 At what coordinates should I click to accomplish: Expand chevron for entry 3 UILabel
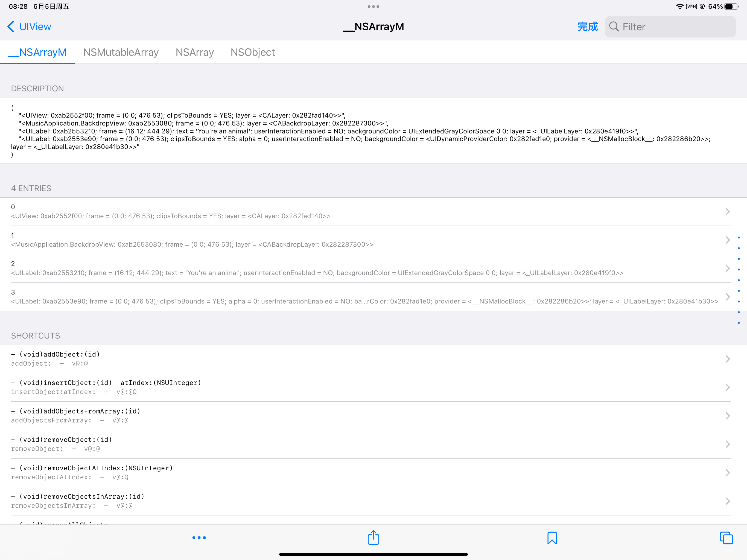point(728,297)
